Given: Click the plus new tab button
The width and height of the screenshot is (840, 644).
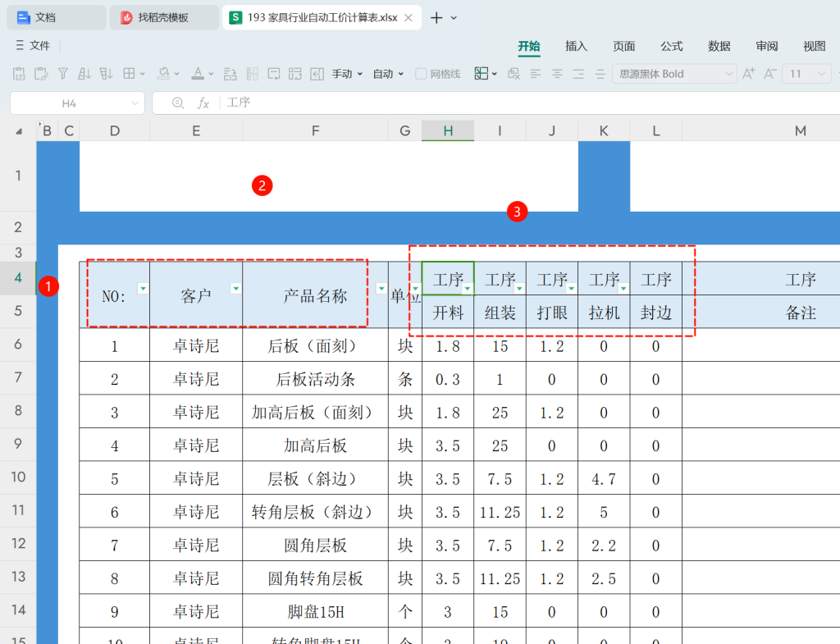Looking at the screenshot, I should click(436, 18).
